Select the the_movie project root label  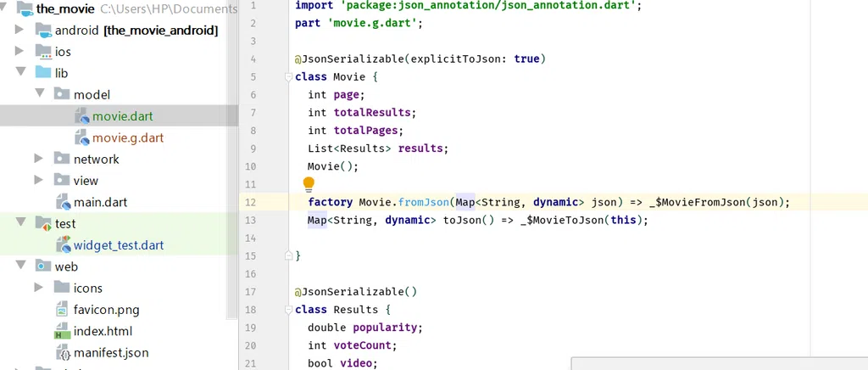[x=65, y=8]
